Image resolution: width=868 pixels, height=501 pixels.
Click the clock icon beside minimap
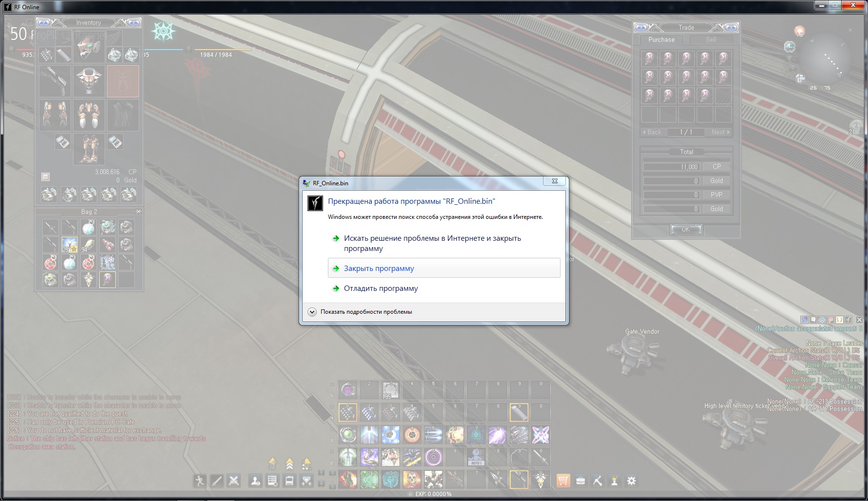[790, 47]
